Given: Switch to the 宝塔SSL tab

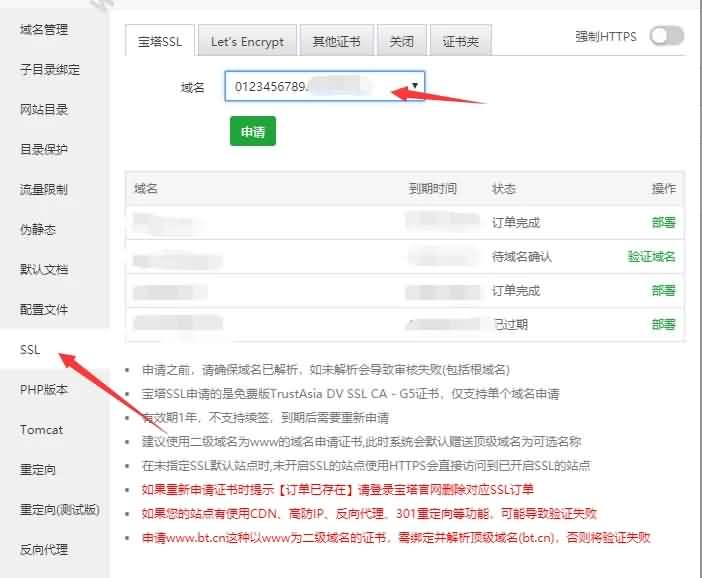Looking at the screenshot, I should (160, 42).
